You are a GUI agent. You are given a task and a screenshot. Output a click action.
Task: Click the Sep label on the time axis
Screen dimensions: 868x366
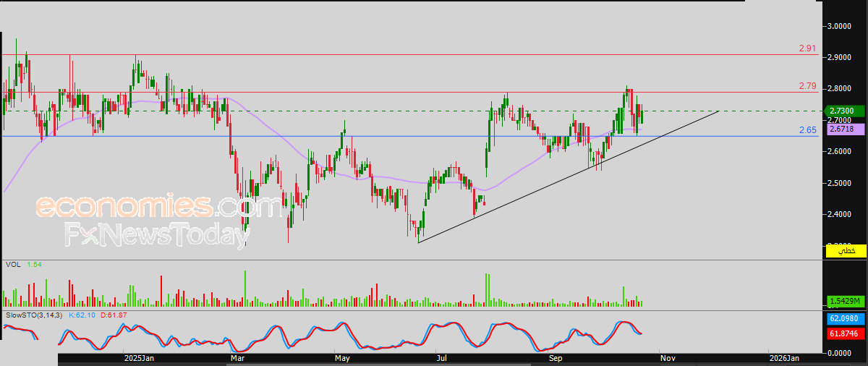point(556,358)
